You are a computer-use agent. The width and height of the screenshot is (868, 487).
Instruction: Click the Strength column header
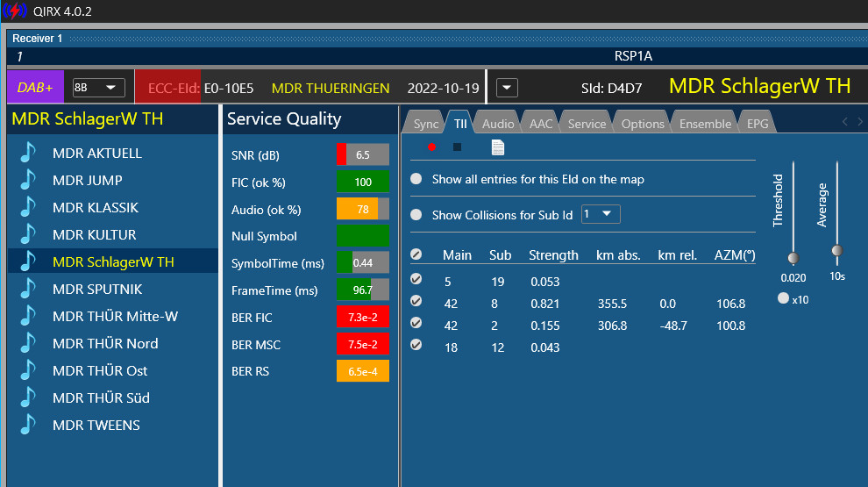553,254
